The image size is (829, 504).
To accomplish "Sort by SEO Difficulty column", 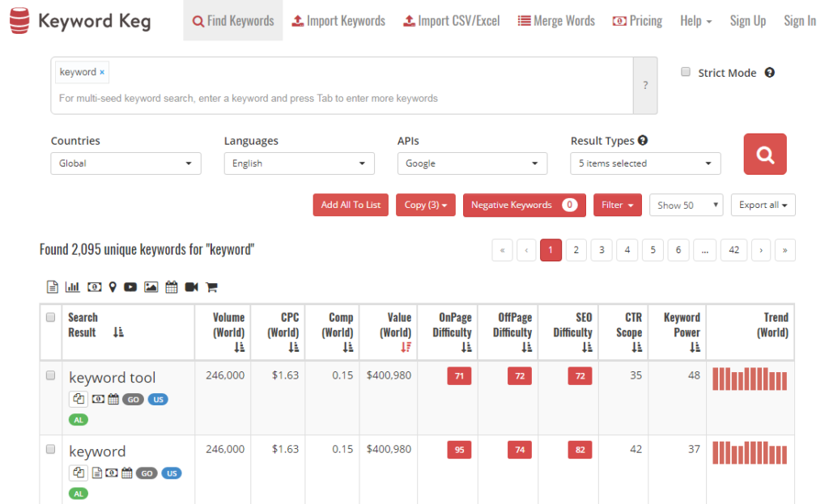I will coord(588,347).
